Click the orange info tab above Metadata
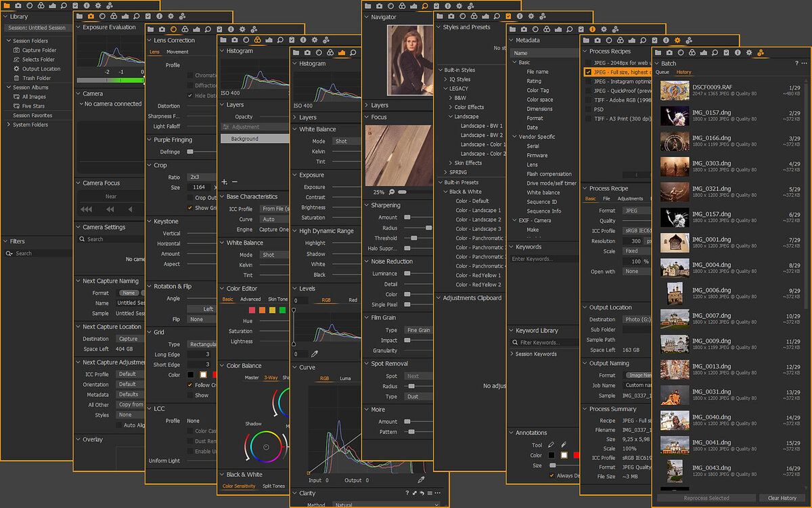Image resolution: width=812 pixels, height=508 pixels. click(x=592, y=29)
